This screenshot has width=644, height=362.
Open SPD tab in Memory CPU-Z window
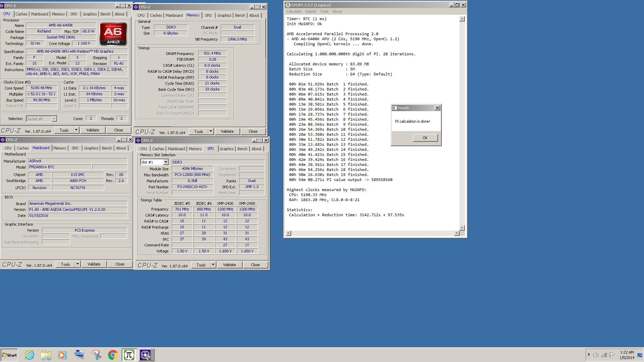pos(208,15)
